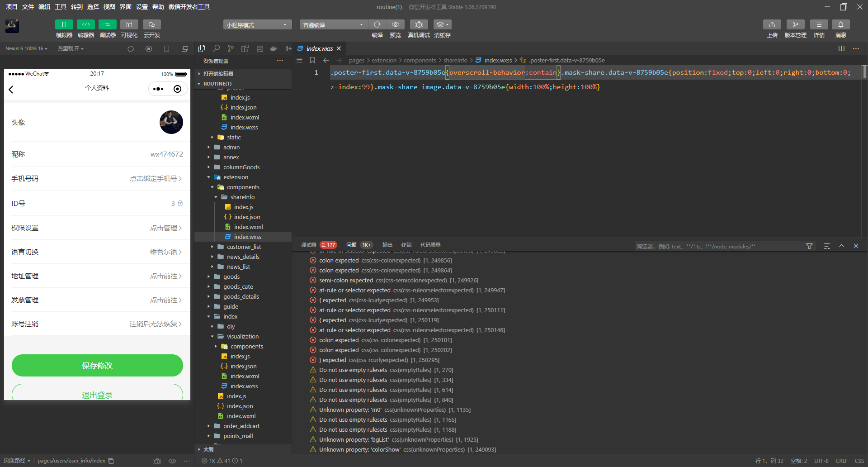Click the profile avatar image
This screenshot has width=868, height=467.
tap(171, 122)
